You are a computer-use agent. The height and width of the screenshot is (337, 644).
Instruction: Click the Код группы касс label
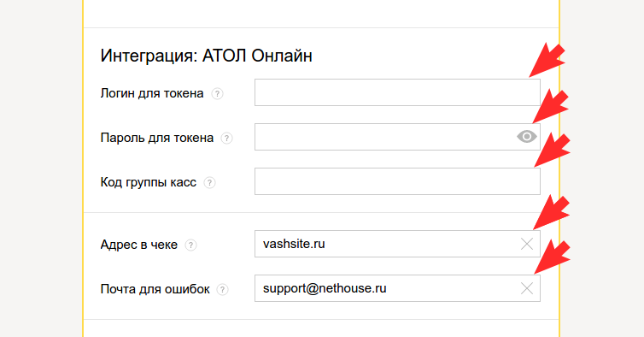[x=149, y=182]
